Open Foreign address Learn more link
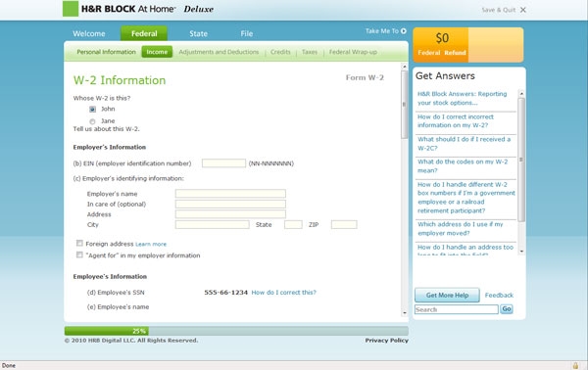Screen dimensions: 588x370 [151, 244]
